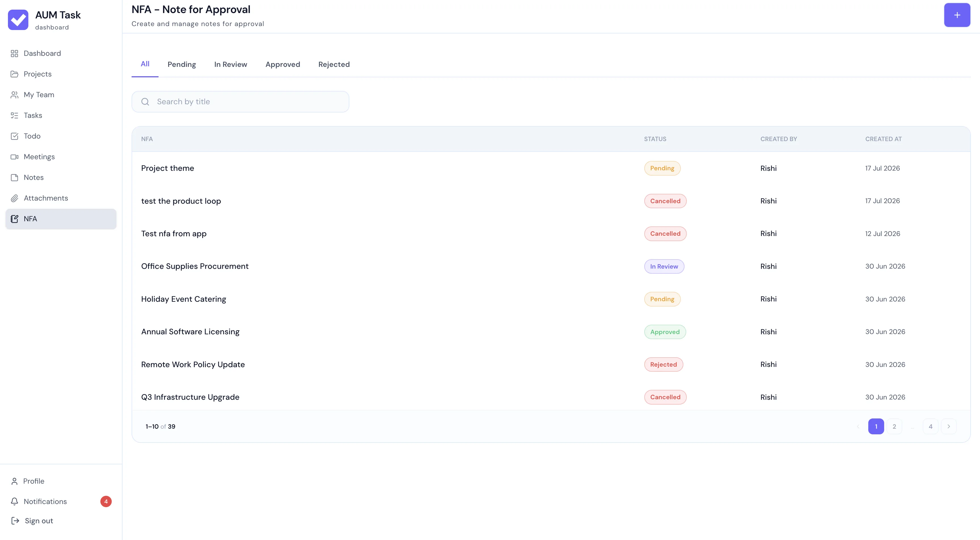Switch to the In Review tab
980x540 pixels.
(231, 65)
